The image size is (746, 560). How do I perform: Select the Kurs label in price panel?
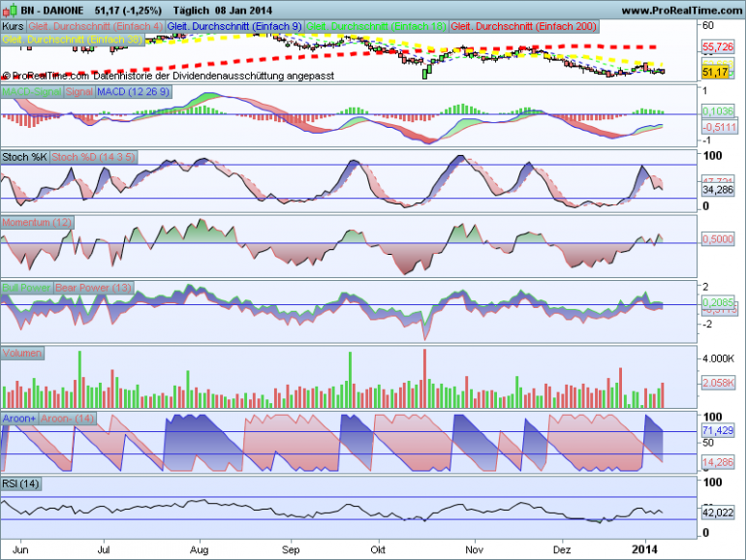[x=14, y=27]
